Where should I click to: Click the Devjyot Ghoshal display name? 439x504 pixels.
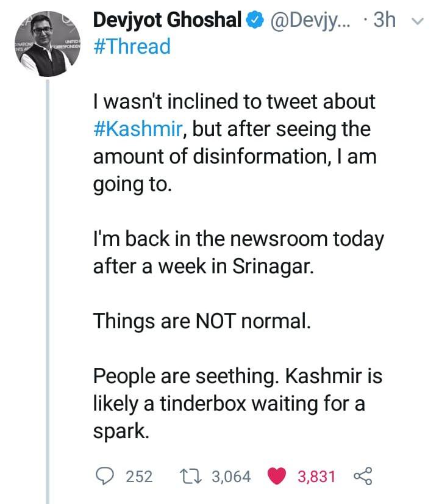(168, 21)
